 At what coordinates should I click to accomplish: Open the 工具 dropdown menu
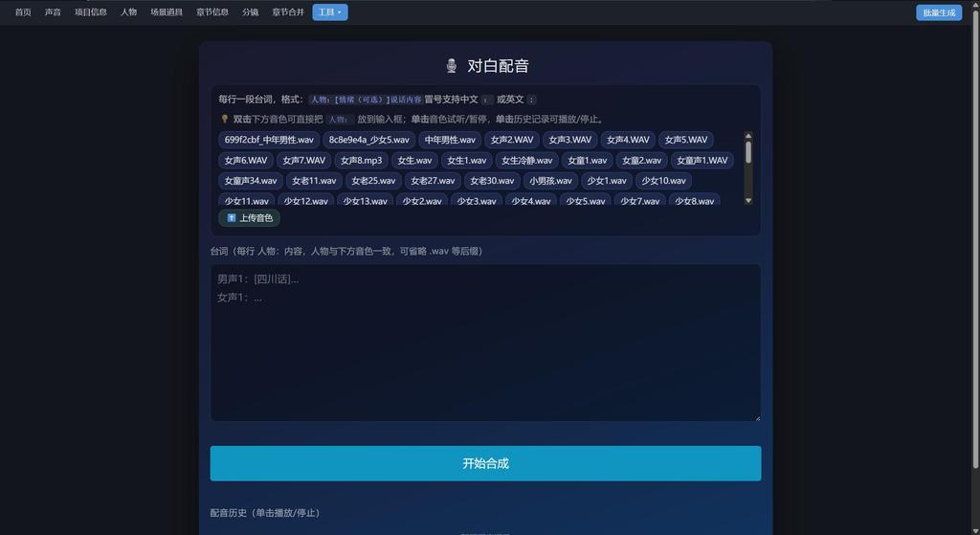(x=330, y=11)
